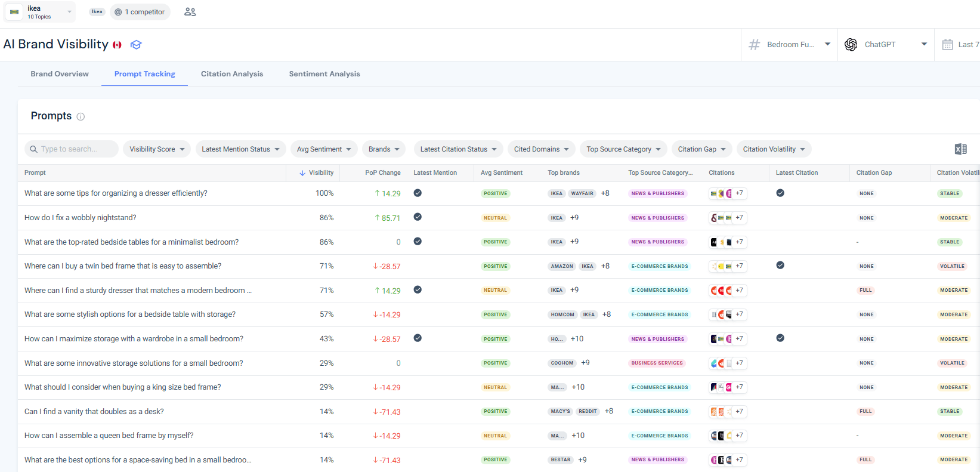Open prompt 'Can I find a vanity that doubles as a desk?'
The width and height of the screenshot is (980, 472).
click(94, 412)
